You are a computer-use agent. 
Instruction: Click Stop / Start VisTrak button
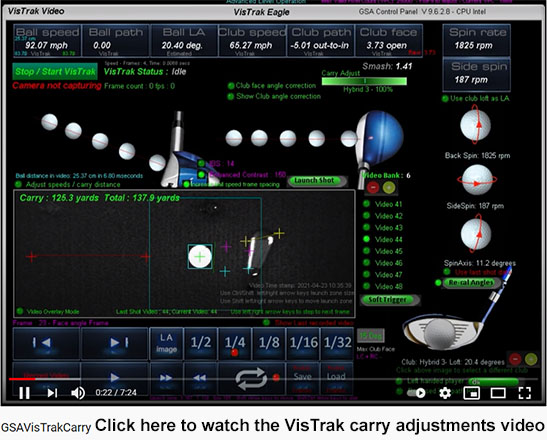(x=55, y=72)
